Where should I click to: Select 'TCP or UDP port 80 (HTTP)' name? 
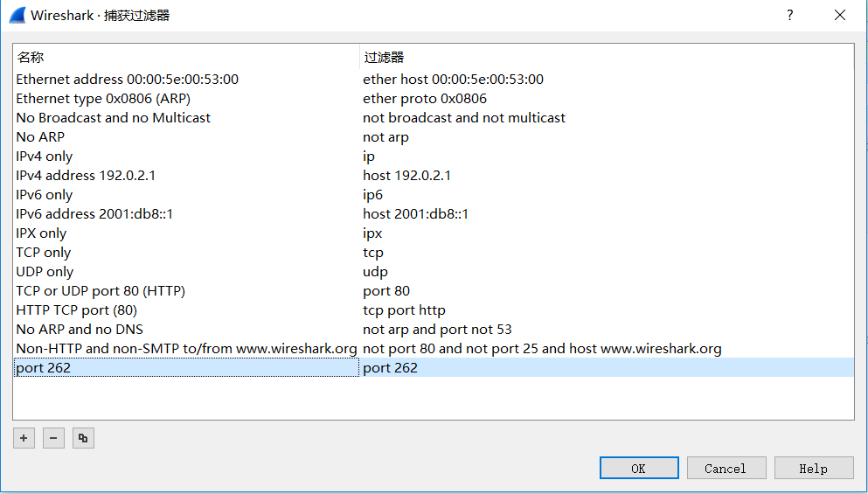click(101, 291)
